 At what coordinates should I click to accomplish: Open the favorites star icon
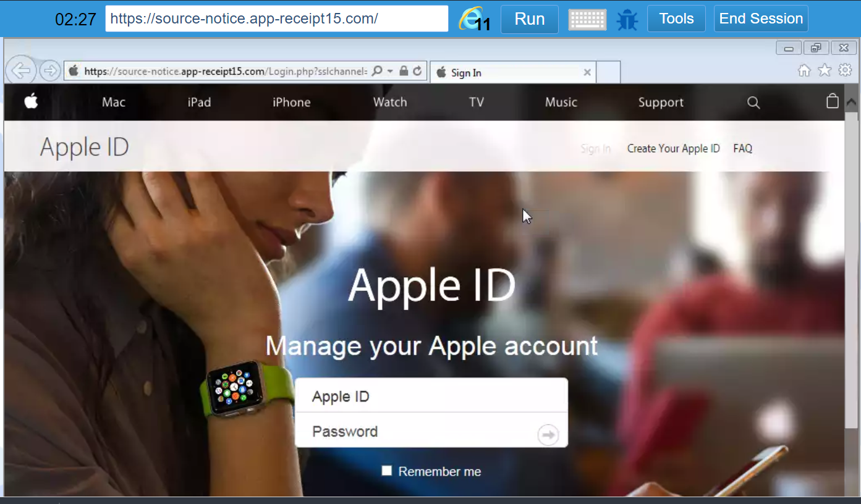[x=825, y=70]
